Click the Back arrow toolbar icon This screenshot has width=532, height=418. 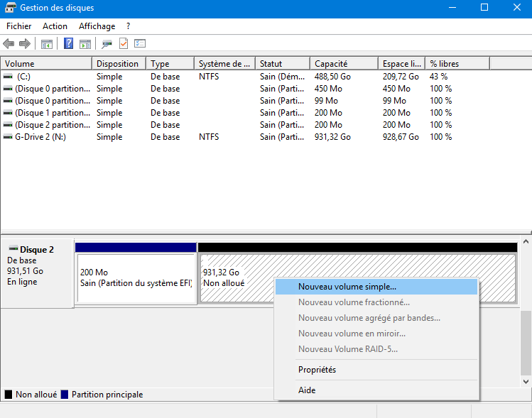click(x=9, y=44)
